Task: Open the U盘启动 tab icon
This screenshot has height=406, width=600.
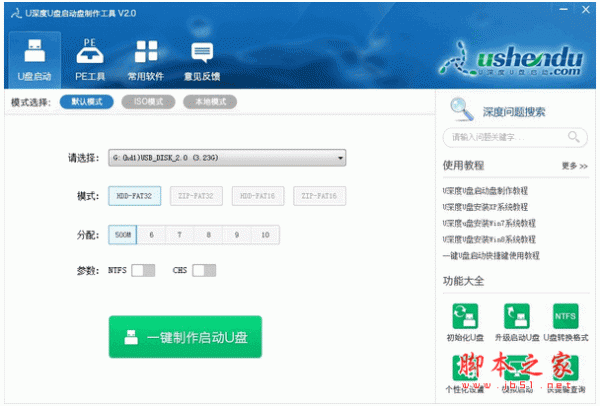Action: coord(35,51)
